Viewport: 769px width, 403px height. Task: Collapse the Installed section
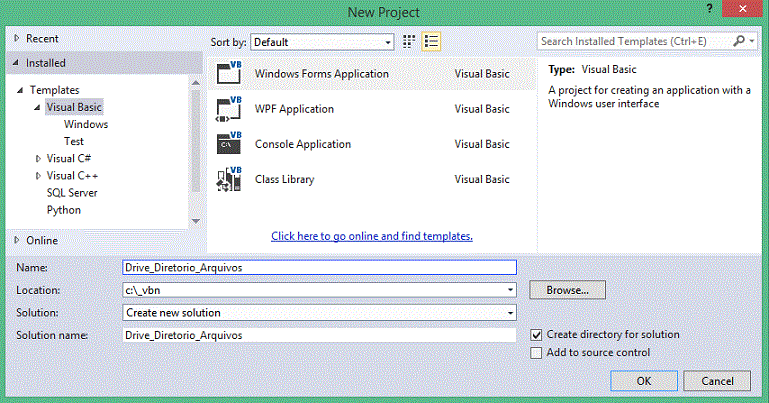click(x=16, y=63)
